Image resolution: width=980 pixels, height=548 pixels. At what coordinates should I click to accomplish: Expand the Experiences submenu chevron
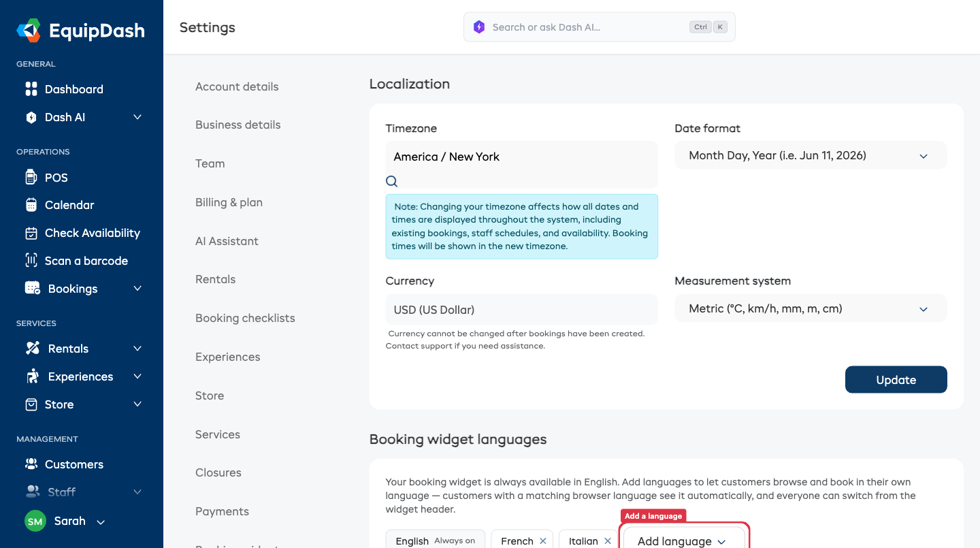click(x=137, y=376)
